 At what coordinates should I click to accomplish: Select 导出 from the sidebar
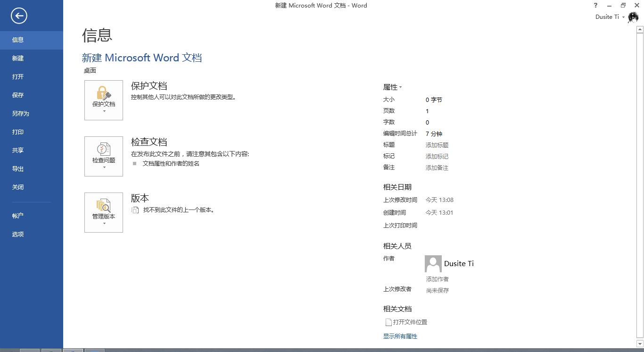pos(17,168)
